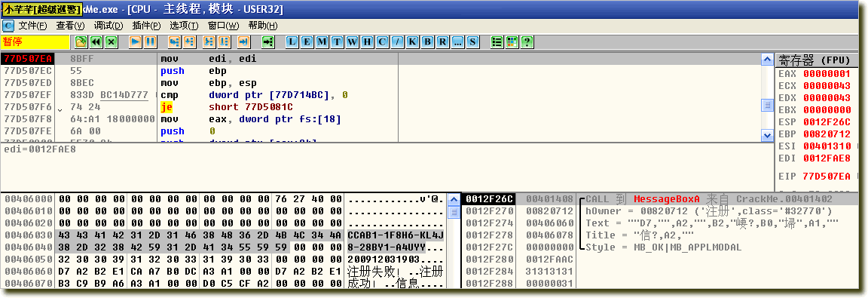The image size is (868, 298).
Task: Open the 选项(T) menu
Action: click(x=184, y=26)
